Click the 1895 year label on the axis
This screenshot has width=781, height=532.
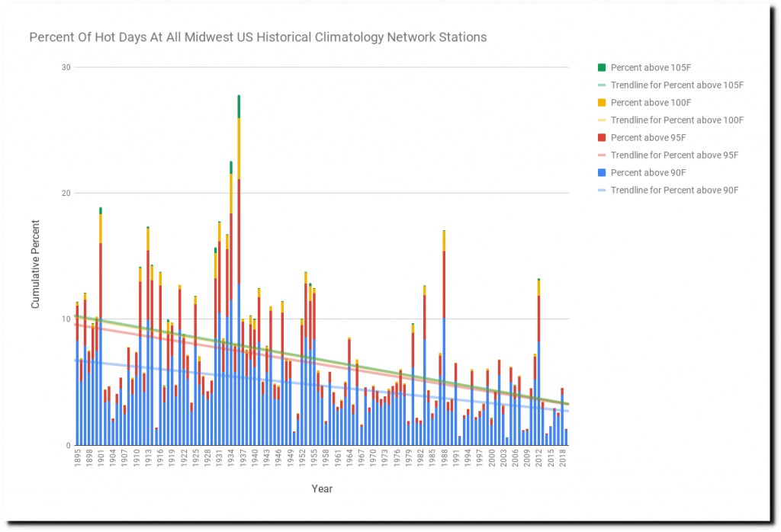[77, 460]
